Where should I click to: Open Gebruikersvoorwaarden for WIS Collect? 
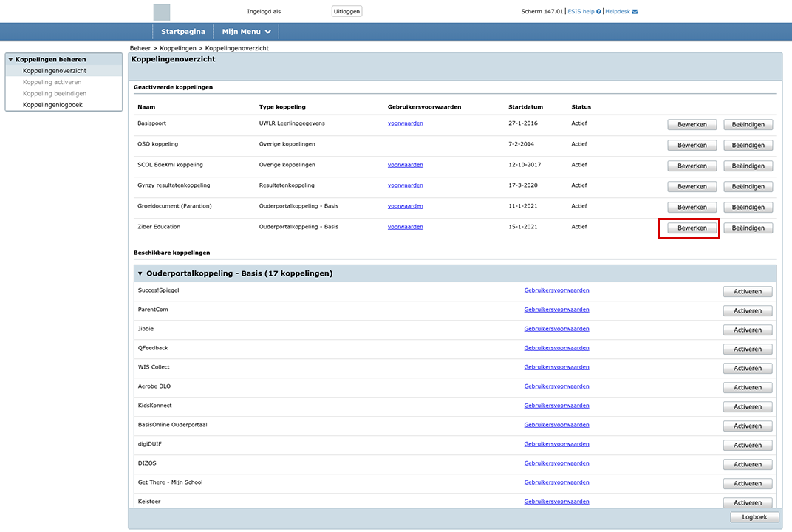tap(556, 367)
